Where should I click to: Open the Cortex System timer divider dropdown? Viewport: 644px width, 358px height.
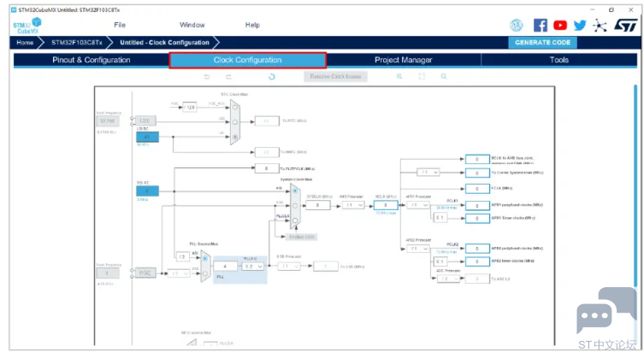coord(428,173)
